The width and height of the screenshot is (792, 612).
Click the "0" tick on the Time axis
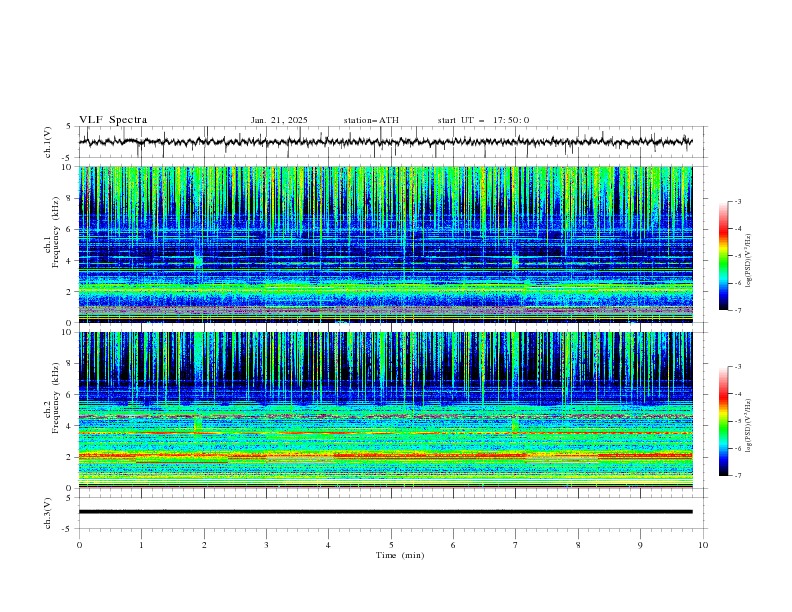click(79, 545)
